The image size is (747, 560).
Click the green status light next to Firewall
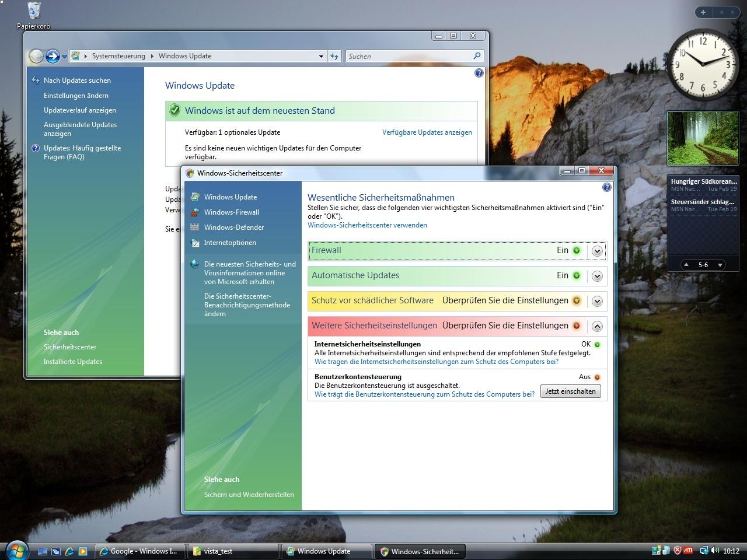[x=577, y=250]
